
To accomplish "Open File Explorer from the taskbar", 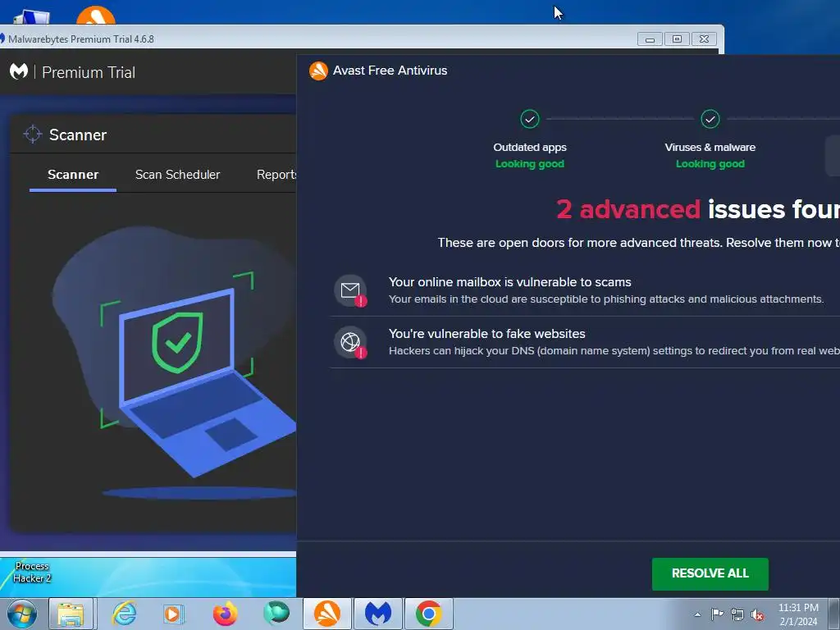I will click(x=71, y=614).
